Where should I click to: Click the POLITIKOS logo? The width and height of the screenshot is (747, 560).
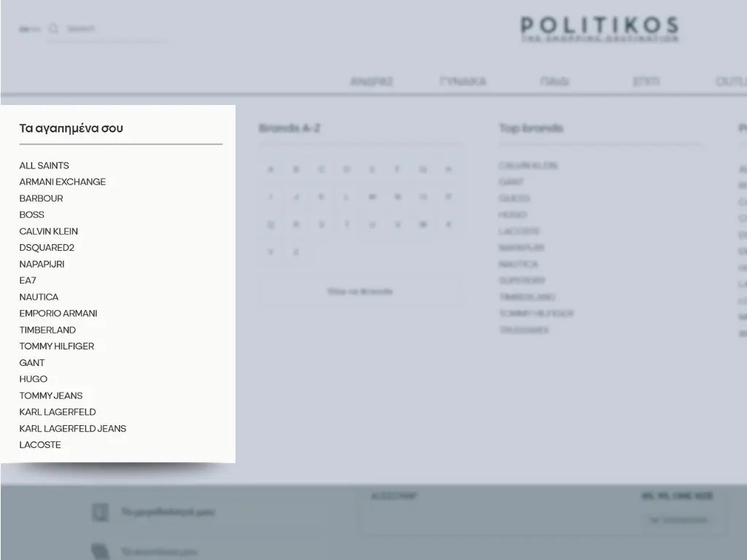point(599,29)
